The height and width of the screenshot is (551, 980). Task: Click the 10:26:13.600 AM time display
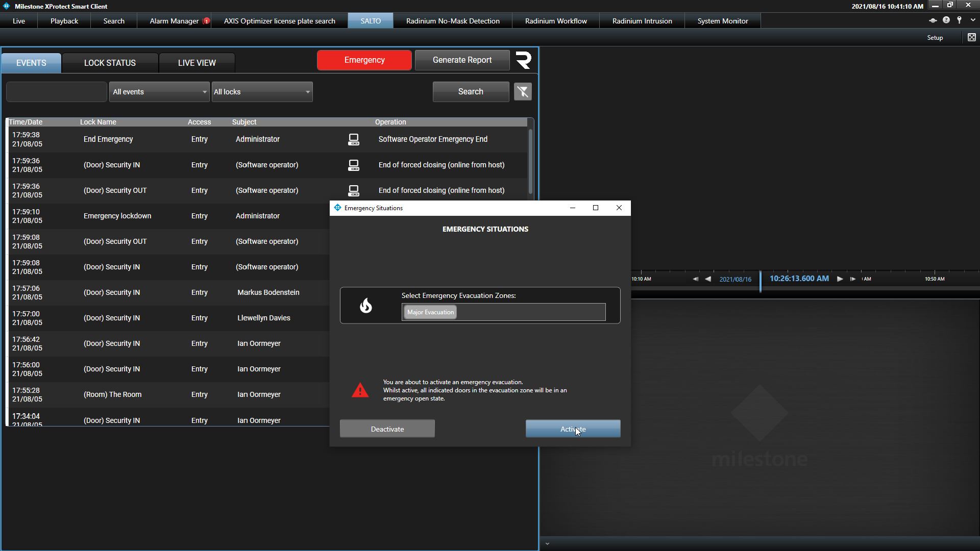click(799, 279)
